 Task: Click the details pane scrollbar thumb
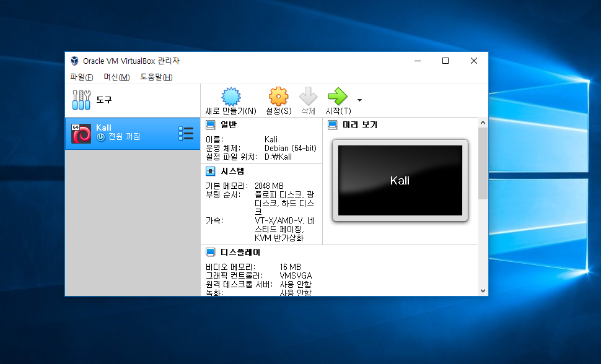coord(483,163)
